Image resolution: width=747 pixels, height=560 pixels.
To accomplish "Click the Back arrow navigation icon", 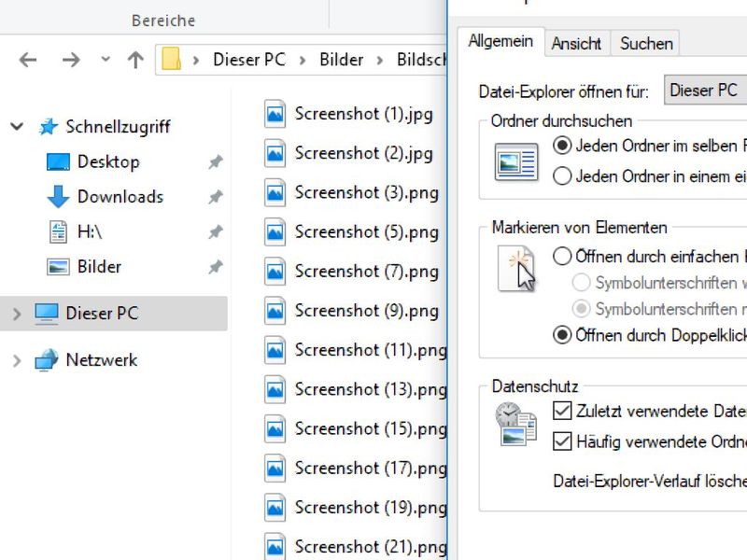I will click(28, 60).
